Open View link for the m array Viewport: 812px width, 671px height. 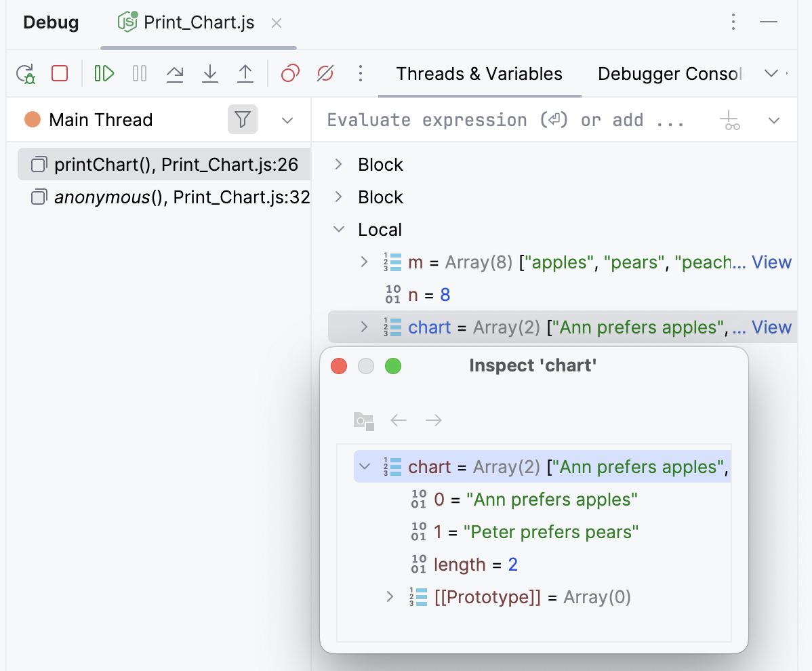pyautogui.click(x=772, y=262)
